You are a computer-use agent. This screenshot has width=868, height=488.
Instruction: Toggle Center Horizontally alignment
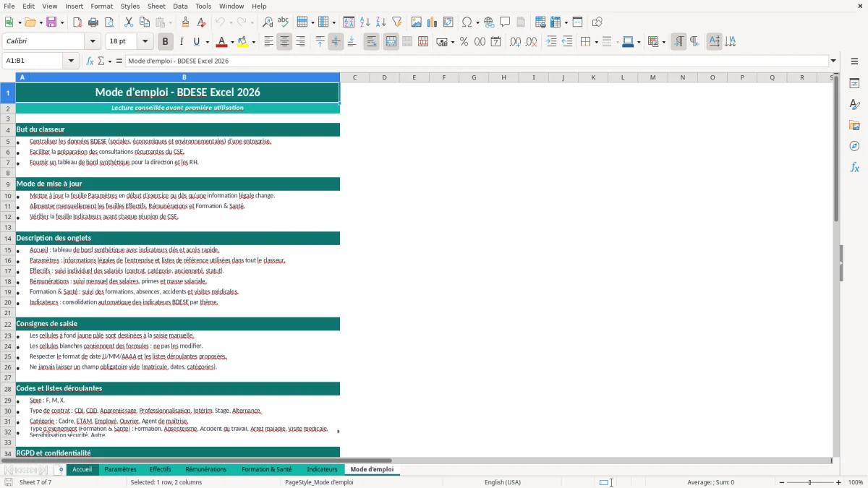click(x=284, y=42)
